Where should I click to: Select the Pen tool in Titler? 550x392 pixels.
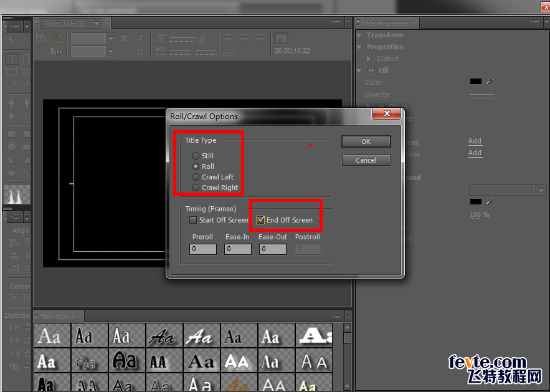tap(12, 103)
